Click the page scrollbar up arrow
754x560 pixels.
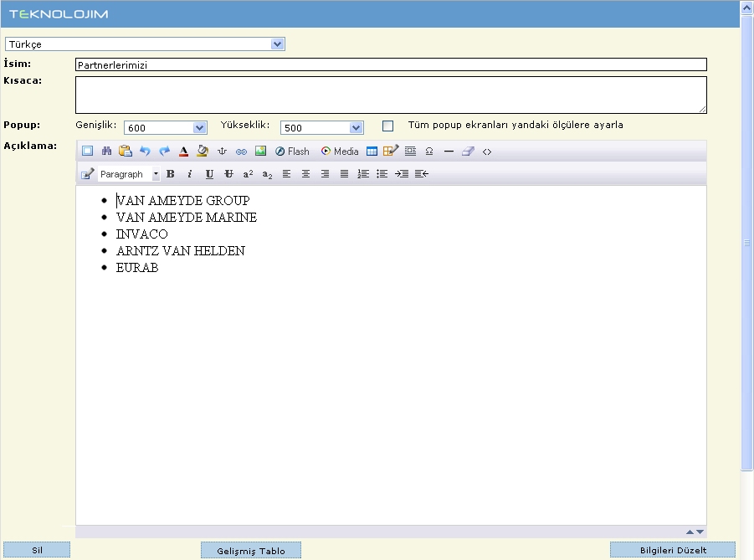(x=746, y=8)
